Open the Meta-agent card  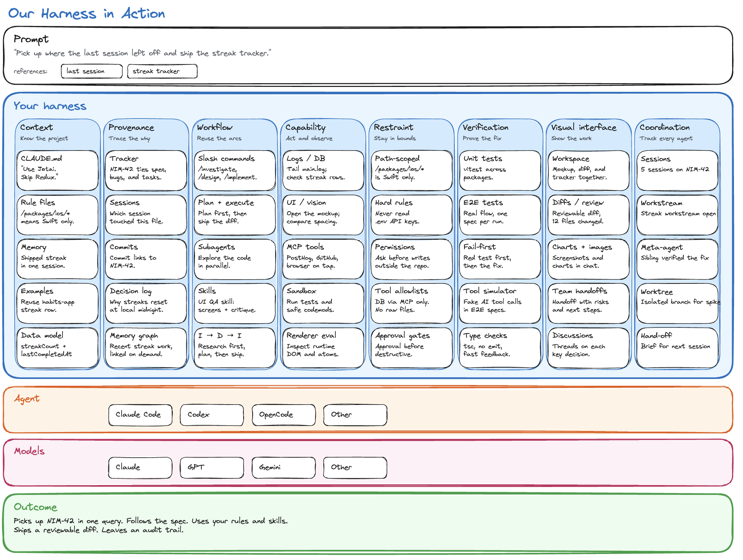[678, 259]
